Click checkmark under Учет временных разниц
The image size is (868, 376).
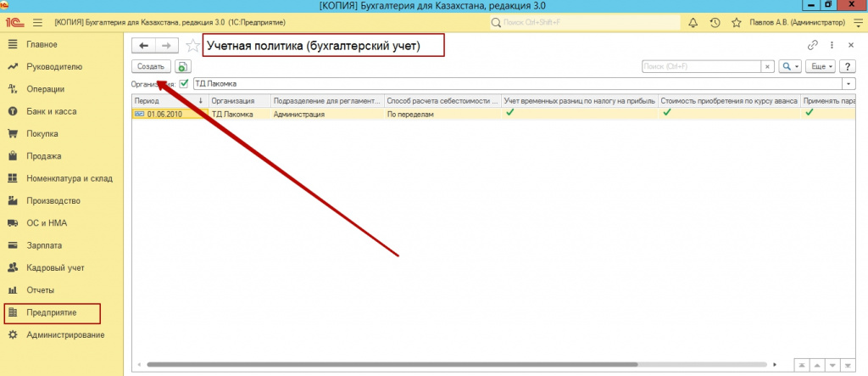(x=509, y=113)
